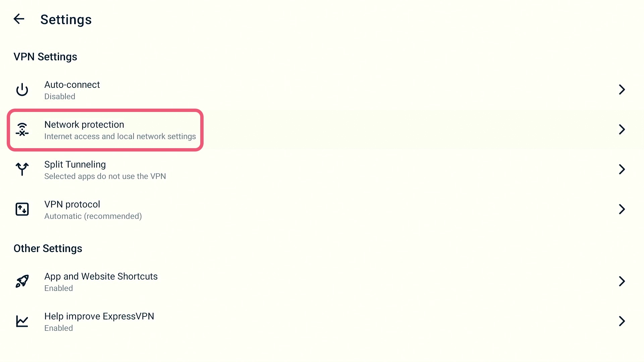Open Other Settings section
The height and width of the screenshot is (362, 644).
click(48, 248)
